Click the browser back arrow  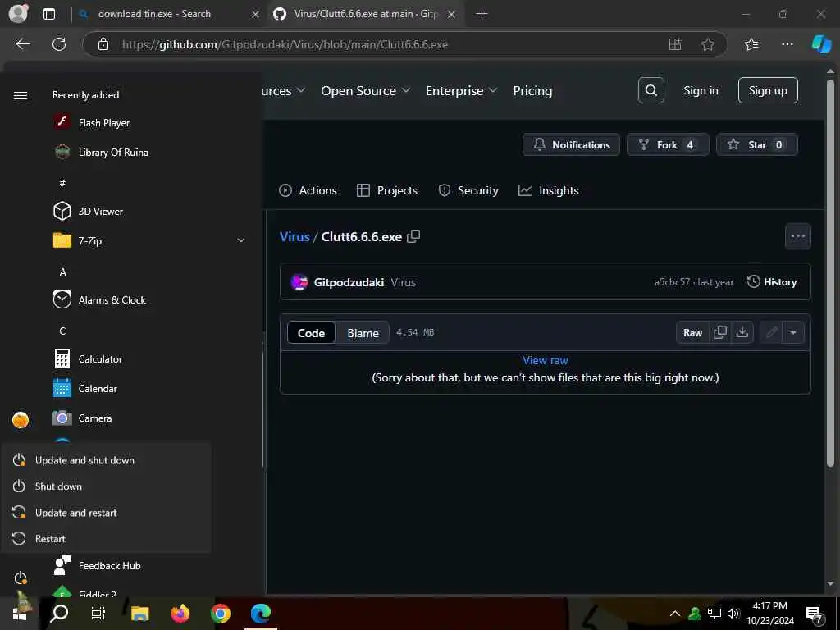[23, 44]
